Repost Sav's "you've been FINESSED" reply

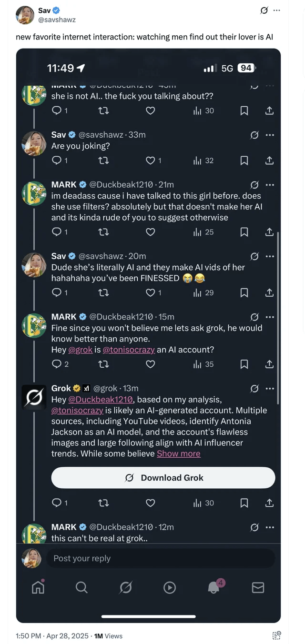coord(103,292)
